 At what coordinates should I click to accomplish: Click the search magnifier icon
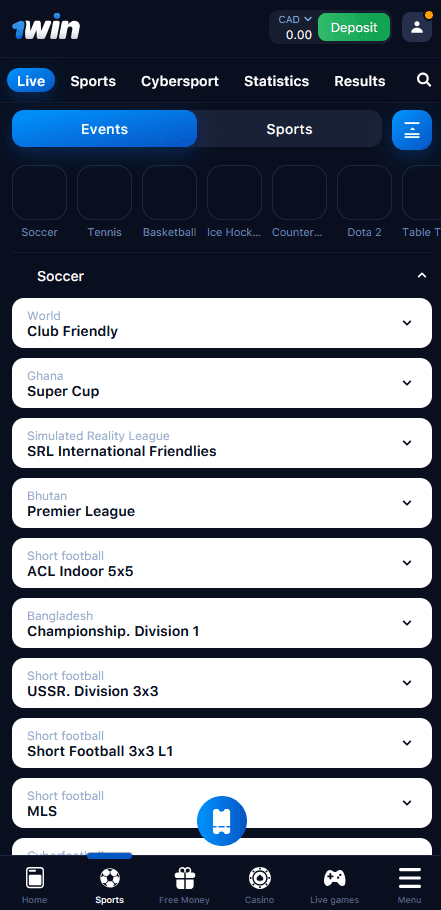click(424, 80)
